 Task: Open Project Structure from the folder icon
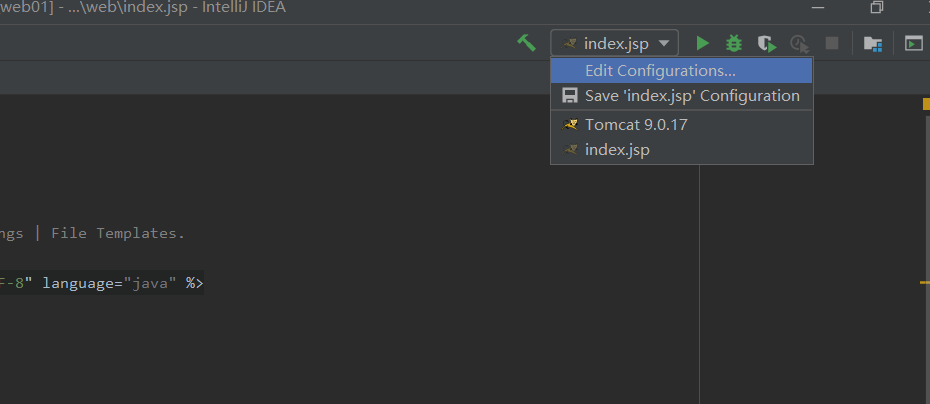[873, 43]
